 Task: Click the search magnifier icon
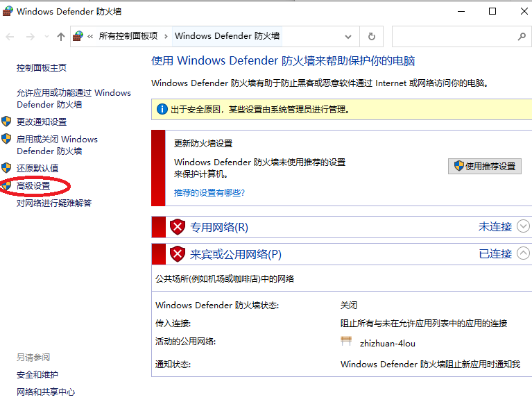[x=522, y=36]
